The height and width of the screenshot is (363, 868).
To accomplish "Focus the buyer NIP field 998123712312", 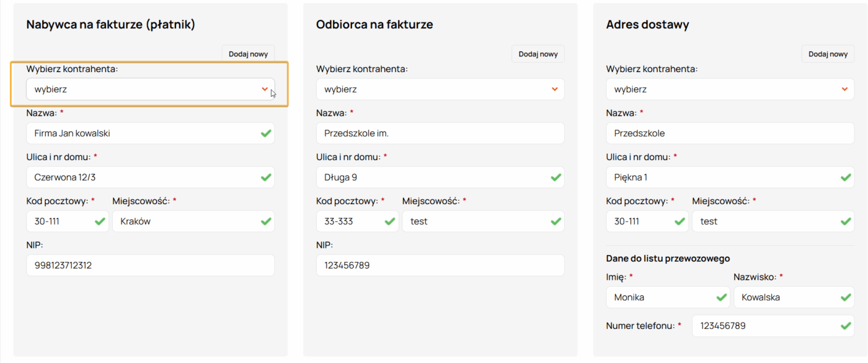I will coord(149,266).
